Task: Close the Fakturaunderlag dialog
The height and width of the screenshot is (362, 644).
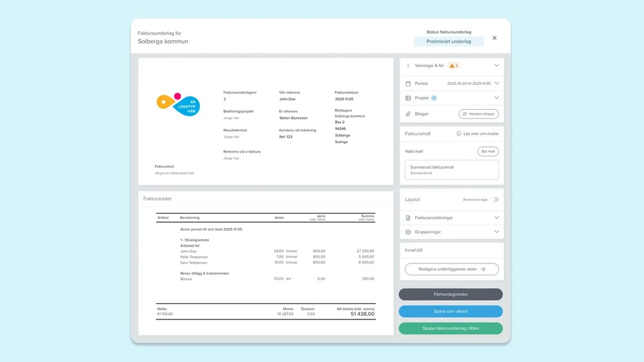Action: pyautogui.click(x=495, y=38)
